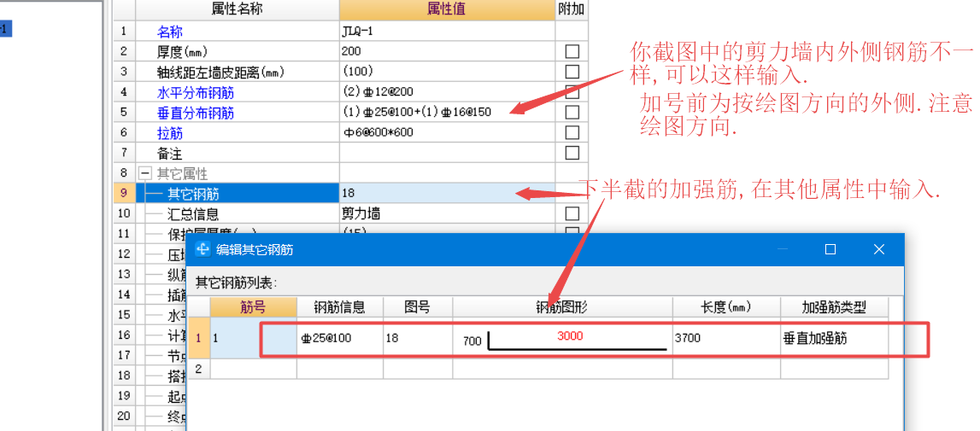The width and height of the screenshot is (980, 431).
Task: Toggle the 附加 checkbox for 汇总信息
Action: tap(572, 214)
